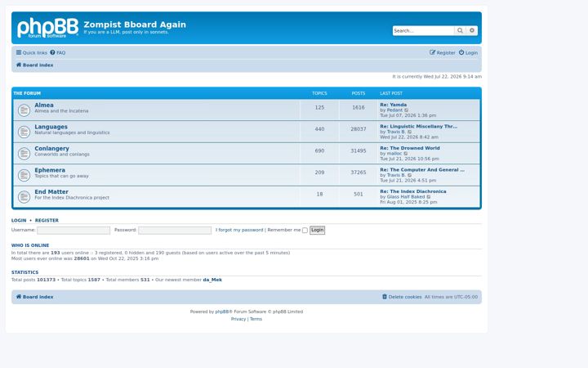
Task: Click view-latest-post icon beside Glass Half Baked
Action: click(x=429, y=197)
